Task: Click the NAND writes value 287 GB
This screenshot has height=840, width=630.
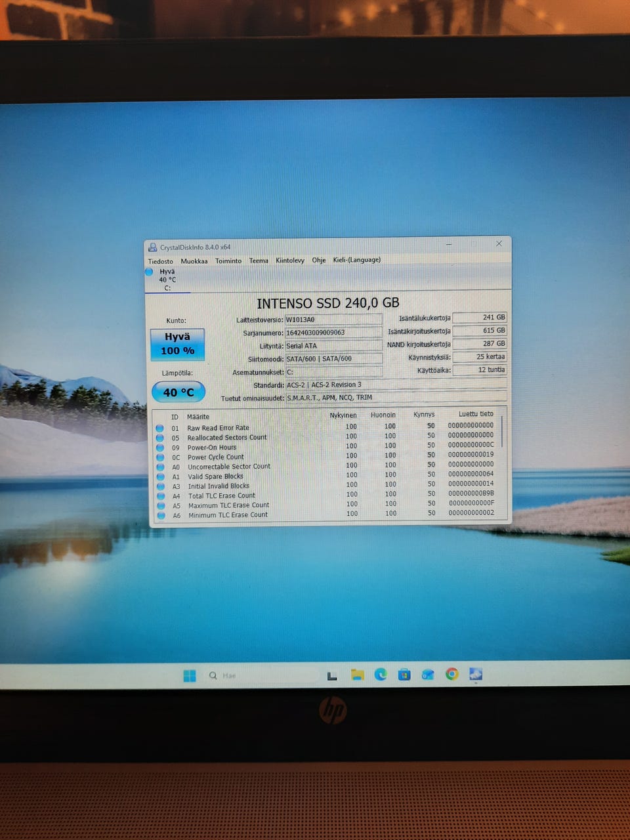Action: coord(480,344)
